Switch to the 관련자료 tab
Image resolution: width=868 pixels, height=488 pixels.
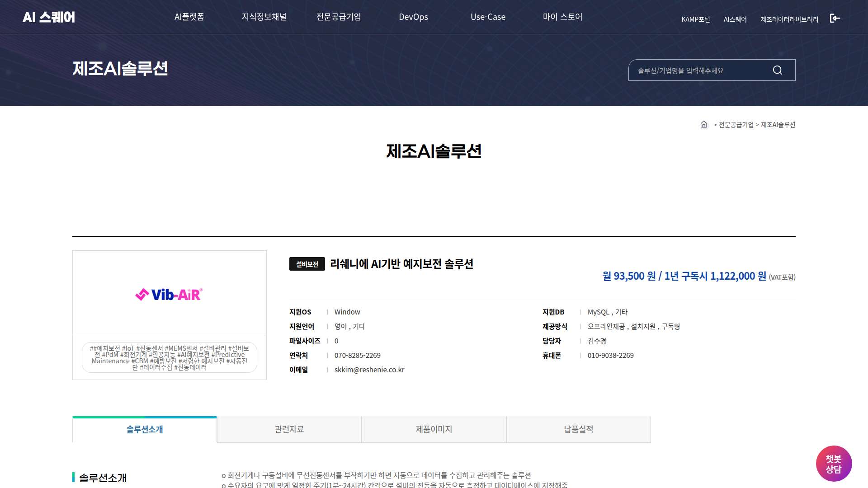tap(289, 429)
